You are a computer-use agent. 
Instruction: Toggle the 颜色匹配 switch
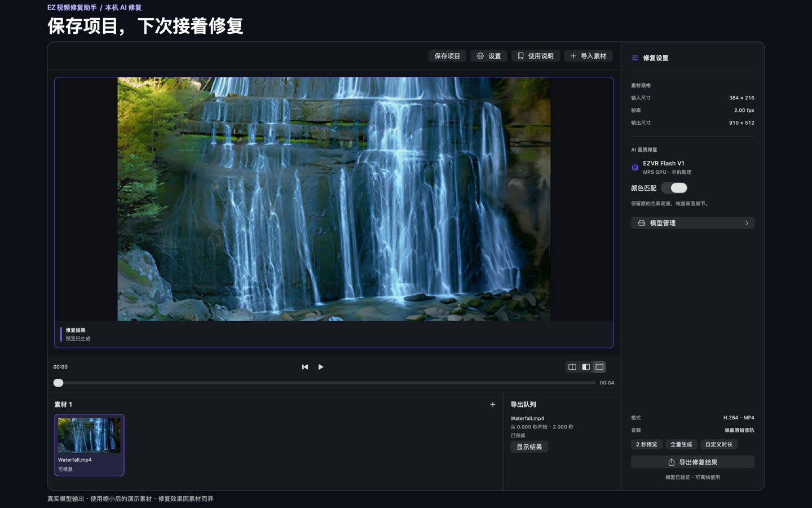(674, 188)
